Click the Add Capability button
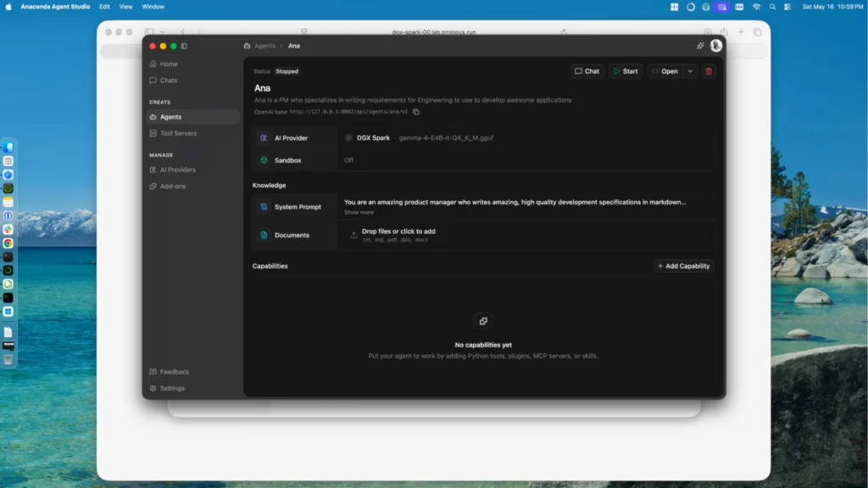This screenshot has width=868, height=488. 683,266
